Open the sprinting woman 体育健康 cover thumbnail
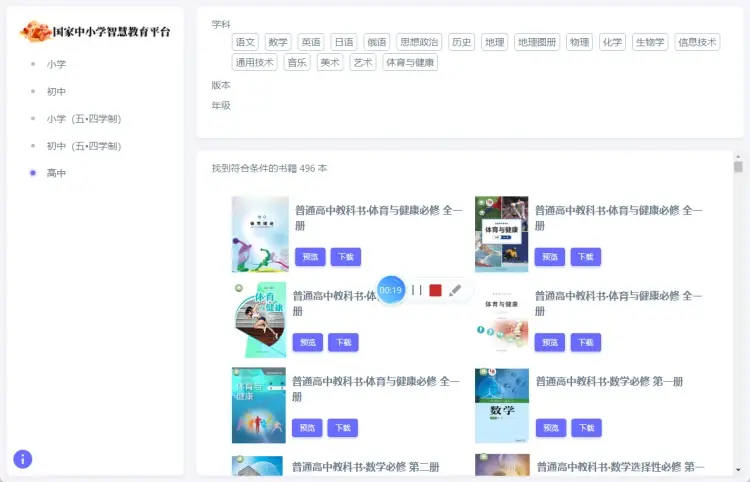This screenshot has width=750, height=482. click(260, 320)
